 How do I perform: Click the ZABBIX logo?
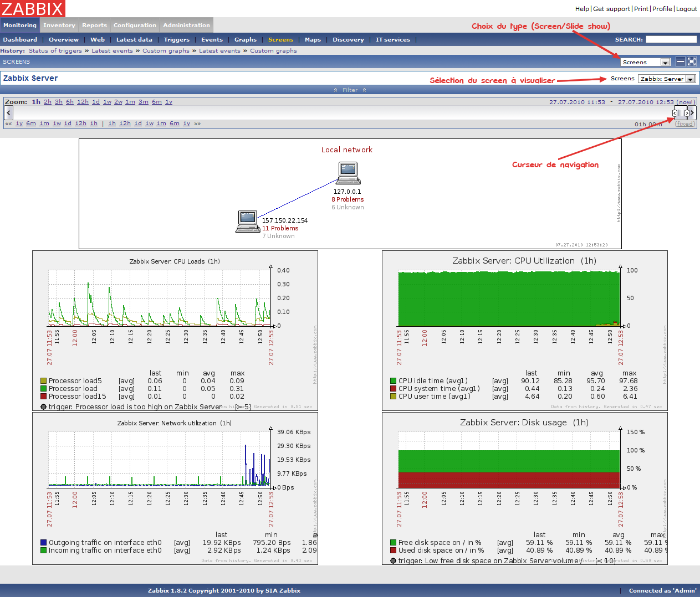point(33,9)
